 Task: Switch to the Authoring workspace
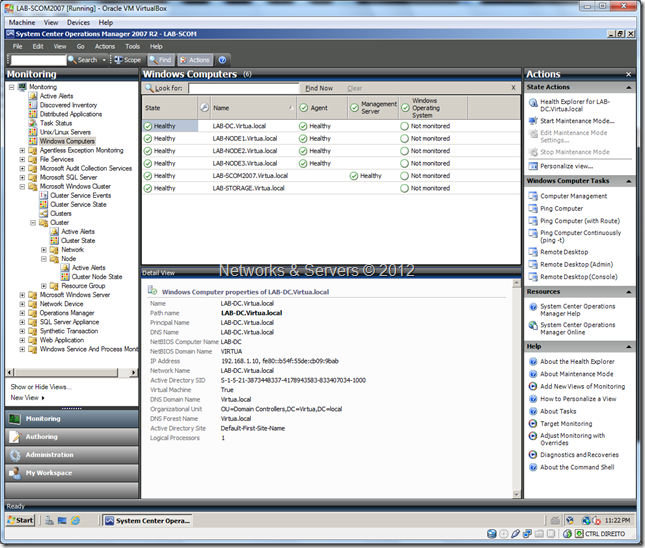pyautogui.click(x=42, y=436)
